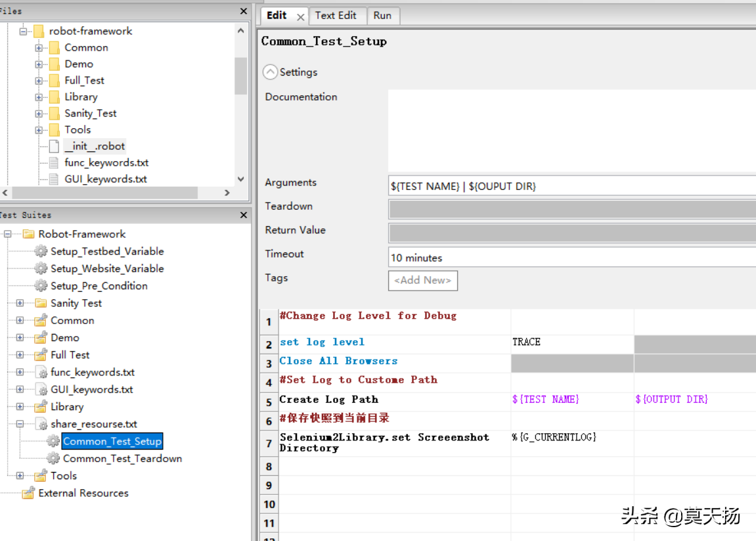The image size is (756, 541).
Task: Click the Common_Test_Teardown keyword gear icon
Action: (53, 458)
